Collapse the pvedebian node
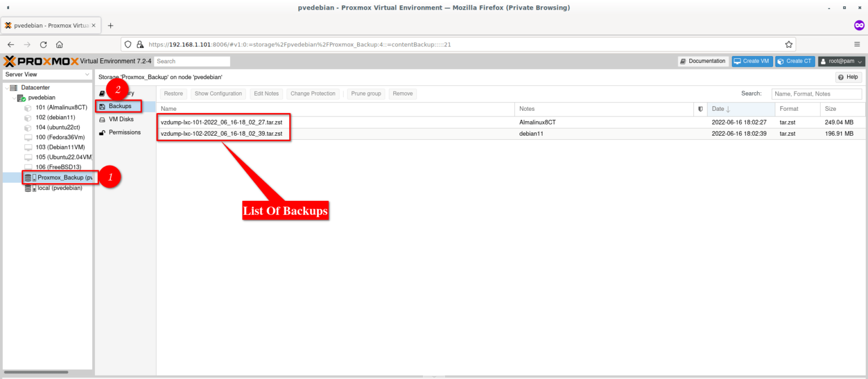Image resolution: width=868 pixels, height=379 pixels. 14,97
